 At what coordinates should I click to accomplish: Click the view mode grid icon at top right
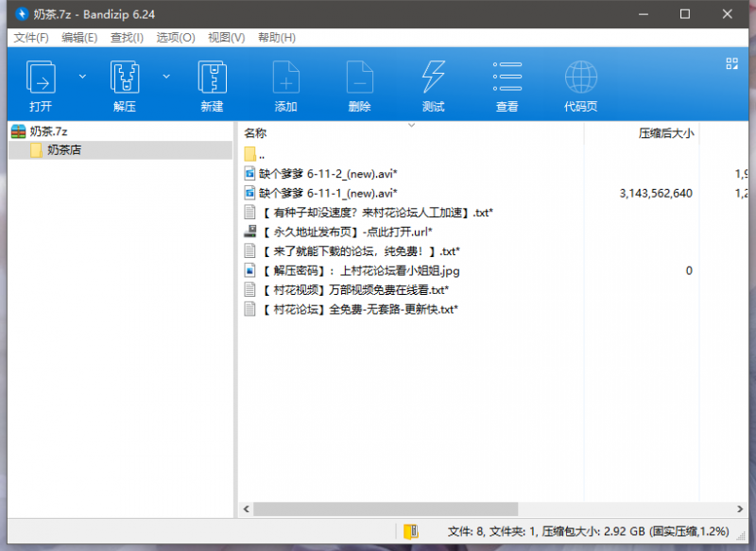tap(730, 63)
